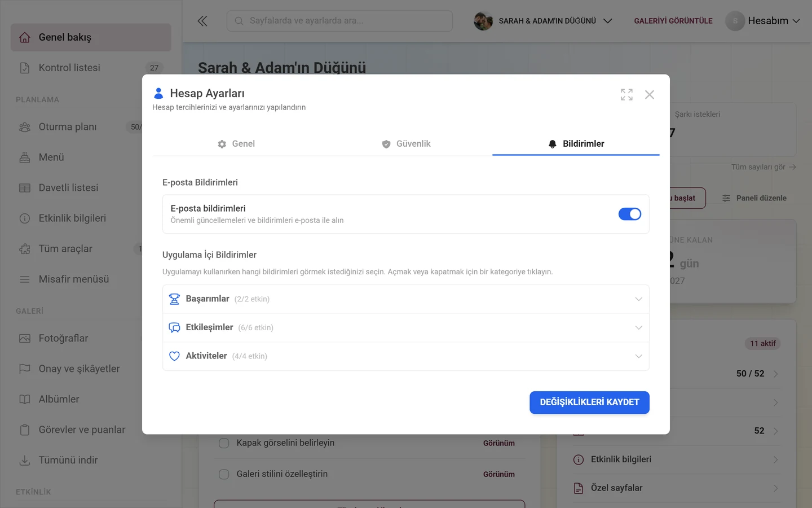Click the 11 aktif badge
This screenshot has width=812, height=508.
click(x=763, y=344)
